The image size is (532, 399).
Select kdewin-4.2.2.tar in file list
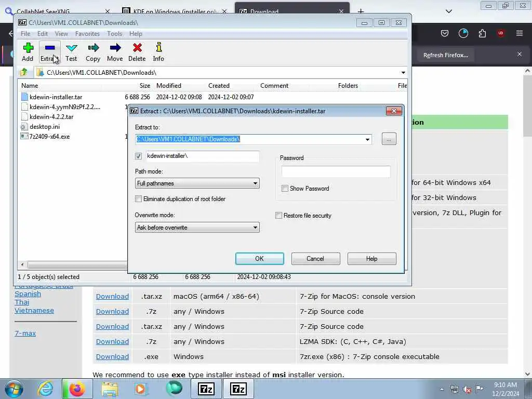(51, 117)
